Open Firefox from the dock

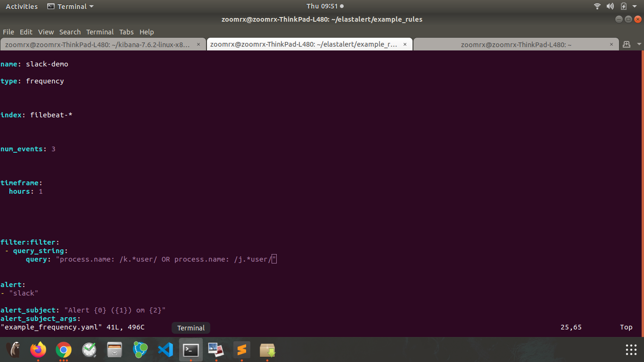point(38,350)
